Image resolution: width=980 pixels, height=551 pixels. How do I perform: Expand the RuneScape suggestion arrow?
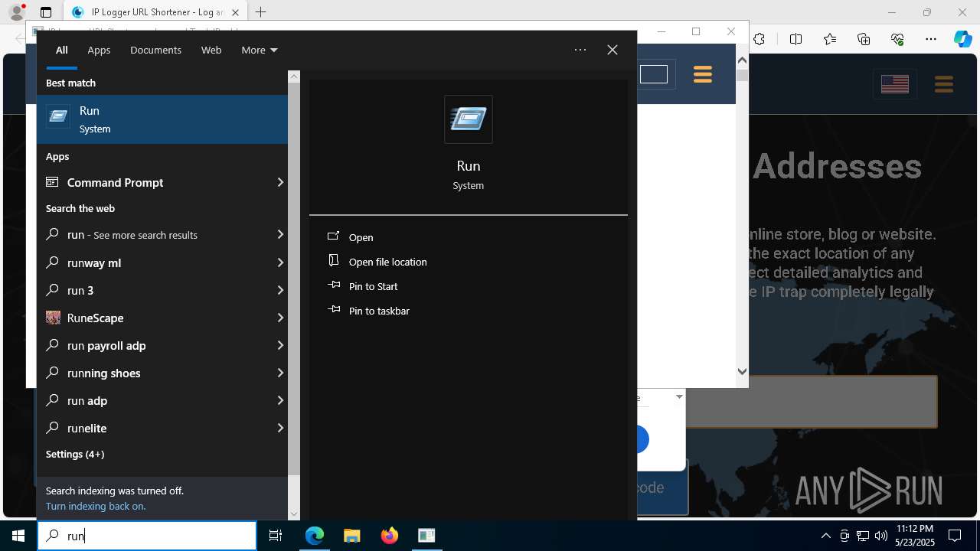click(x=280, y=318)
